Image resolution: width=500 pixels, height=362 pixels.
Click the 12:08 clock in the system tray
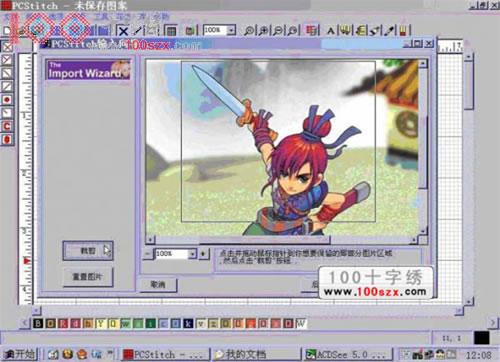[x=479, y=355]
